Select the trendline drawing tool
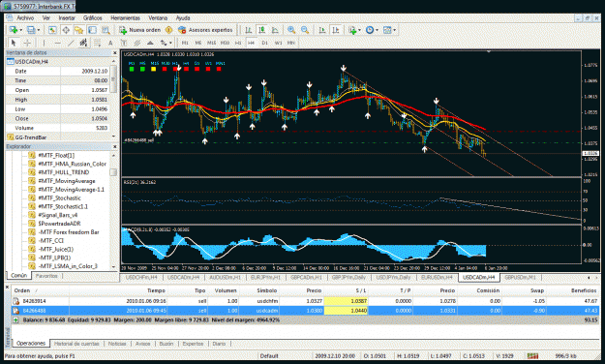This screenshot has width=605, height=364. tap(71, 43)
